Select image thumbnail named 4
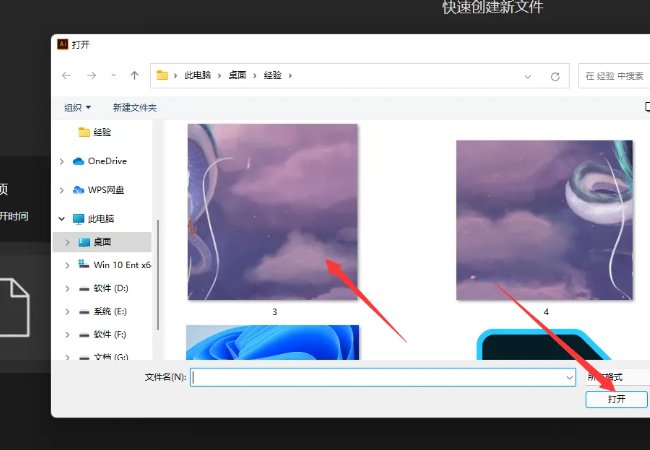 point(545,220)
